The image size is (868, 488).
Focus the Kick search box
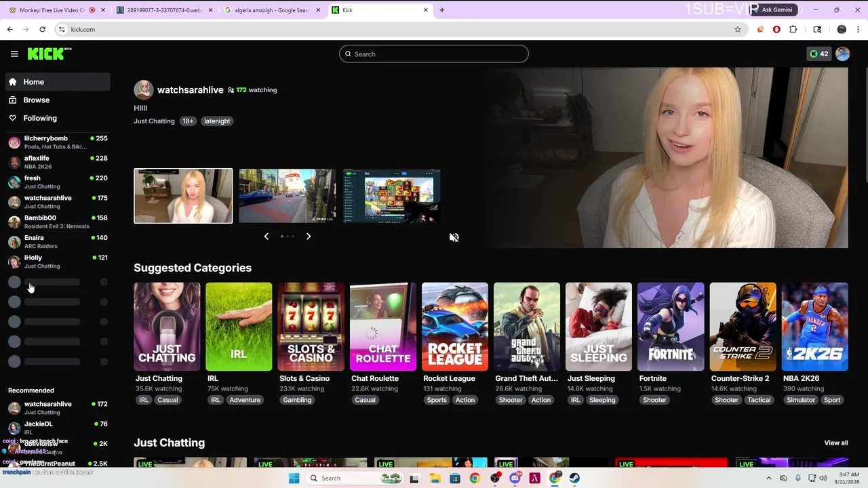pyautogui.click(x=434, y=54)
